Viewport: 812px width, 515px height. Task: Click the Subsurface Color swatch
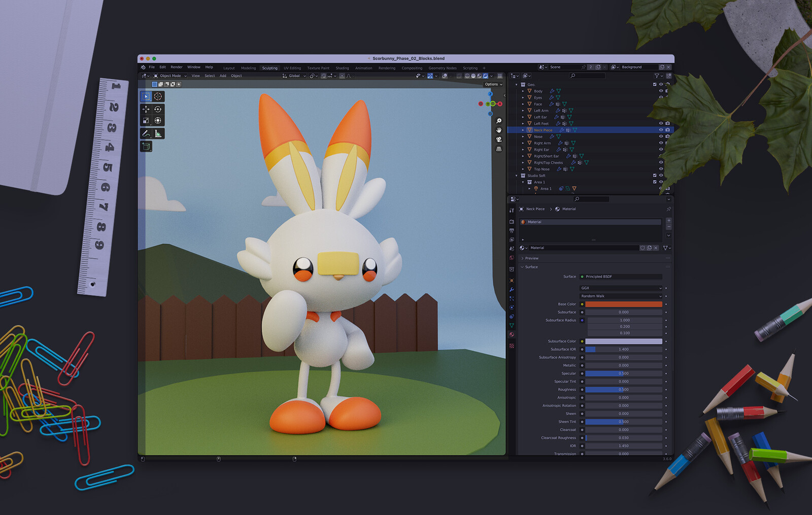click(x=624, y=341)
